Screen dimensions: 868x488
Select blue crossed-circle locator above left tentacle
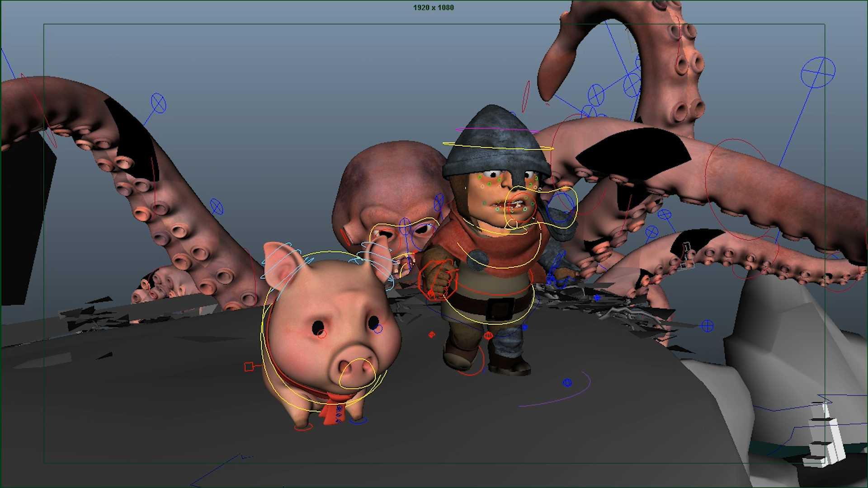(158, 103)
